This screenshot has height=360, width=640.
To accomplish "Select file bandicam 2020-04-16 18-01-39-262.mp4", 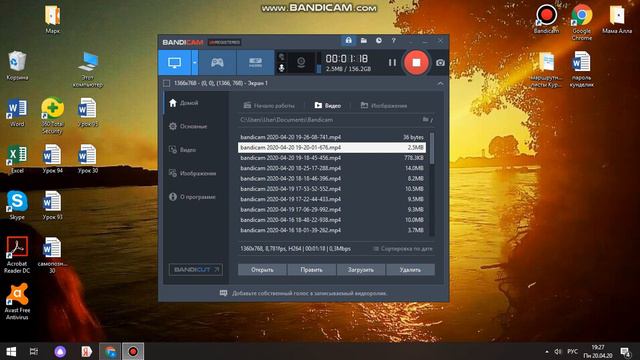I will coord(332,230).
